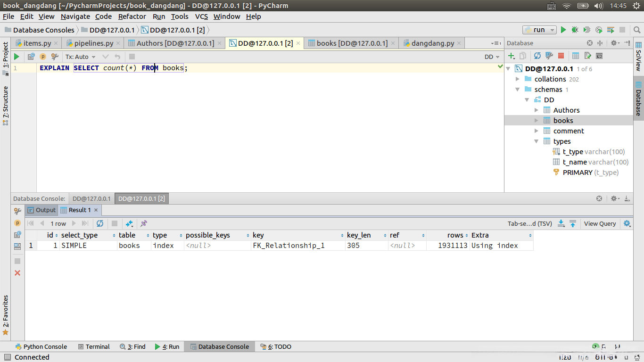Run the project with the green play button
The height and width of the screenshot is (362, 644).
[x=563, y=30]
